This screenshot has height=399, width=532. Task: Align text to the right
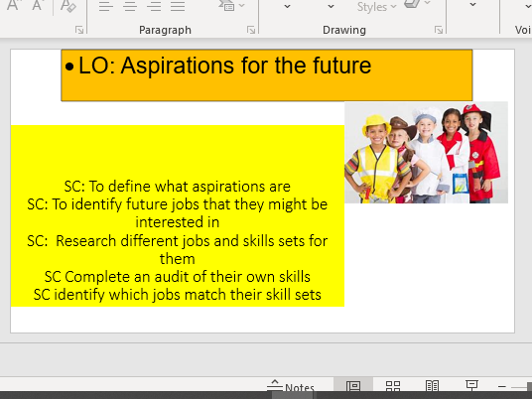[154, 6]
